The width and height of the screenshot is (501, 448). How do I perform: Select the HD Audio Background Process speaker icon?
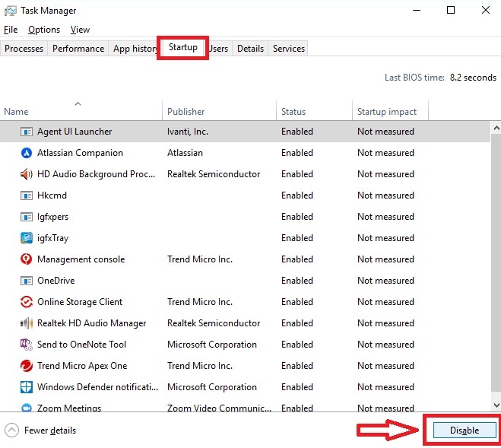click(x=25, y=174)
